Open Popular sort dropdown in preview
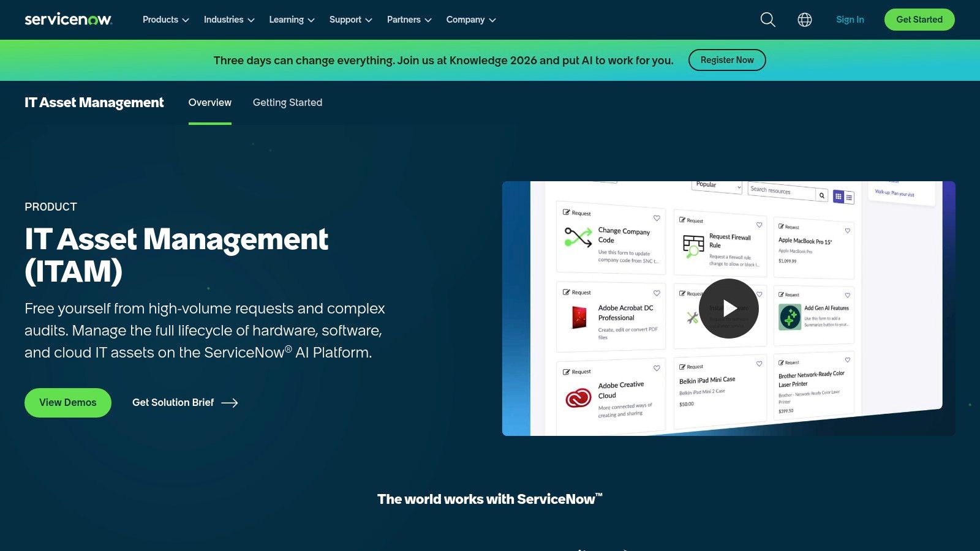Screen dimensions: 980x551 point(717,186)
